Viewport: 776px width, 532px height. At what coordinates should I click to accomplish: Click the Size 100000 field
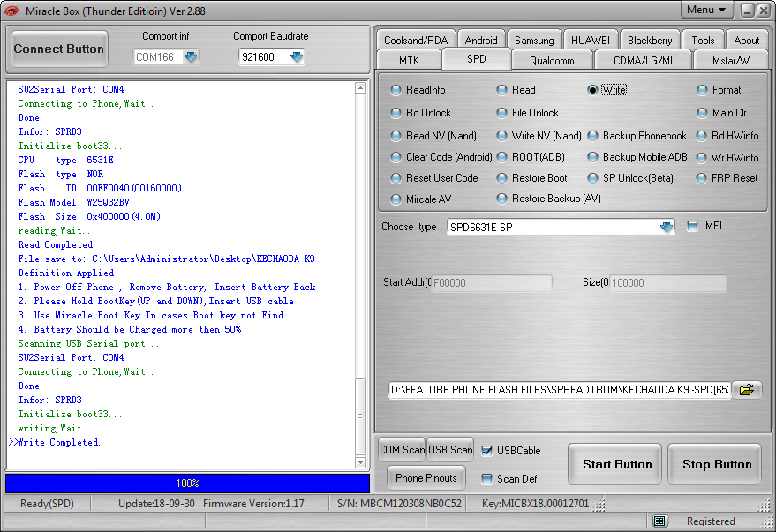click(667, 283)
